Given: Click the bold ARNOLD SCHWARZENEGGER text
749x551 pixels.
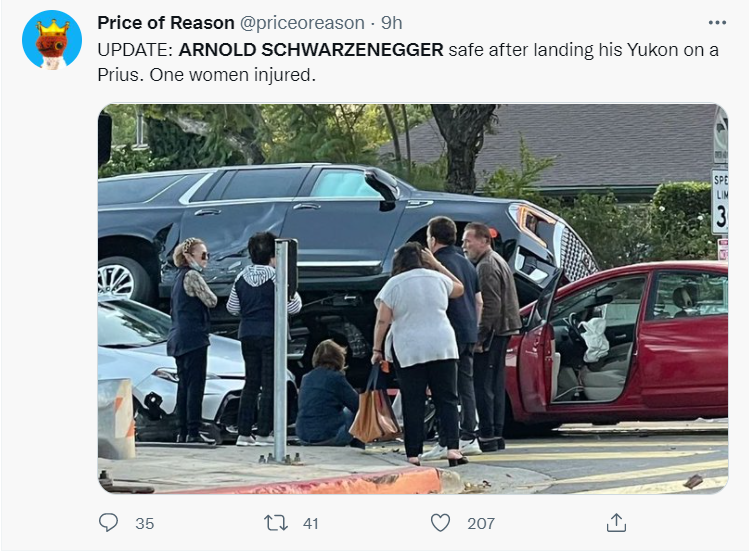Looking at the screenshot, I should 311,50.
